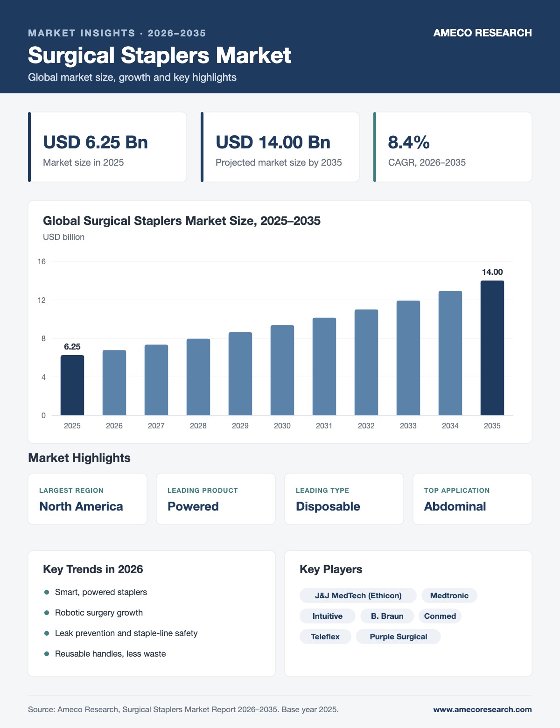This screenshot has height=728, width=560.
Task: Open the Disposable leading type card
Action: tap(344, 499)
